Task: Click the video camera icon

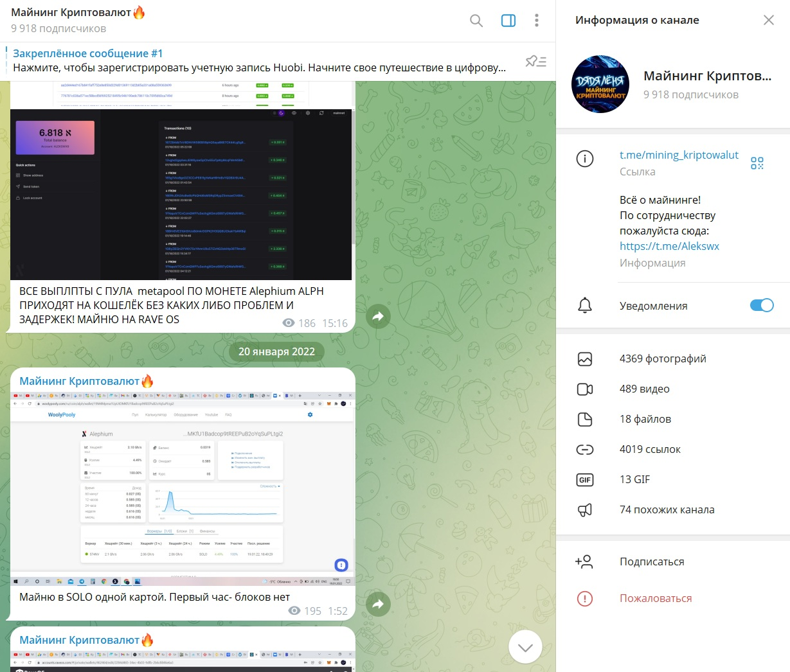Action: pos(585,389)
